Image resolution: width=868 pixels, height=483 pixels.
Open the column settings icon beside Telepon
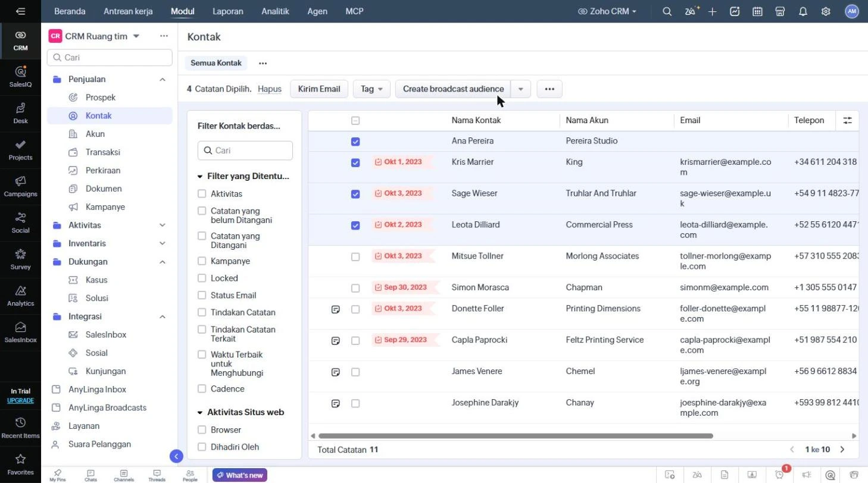tap(847, 120)
